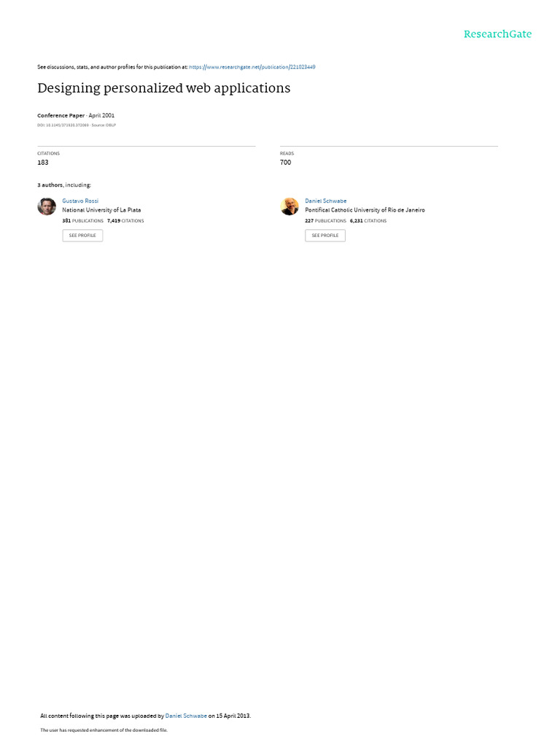The width and height of the screenshot is (560, 747).
Task: Click the ResearchGate logo
Action: point(497,34)
